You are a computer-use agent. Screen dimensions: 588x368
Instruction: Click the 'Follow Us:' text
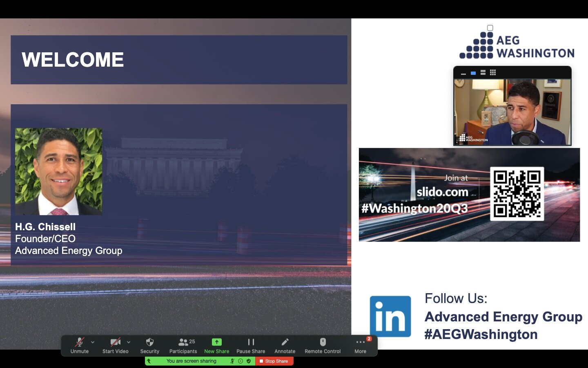pyautogui.click(x=456, y=298)
